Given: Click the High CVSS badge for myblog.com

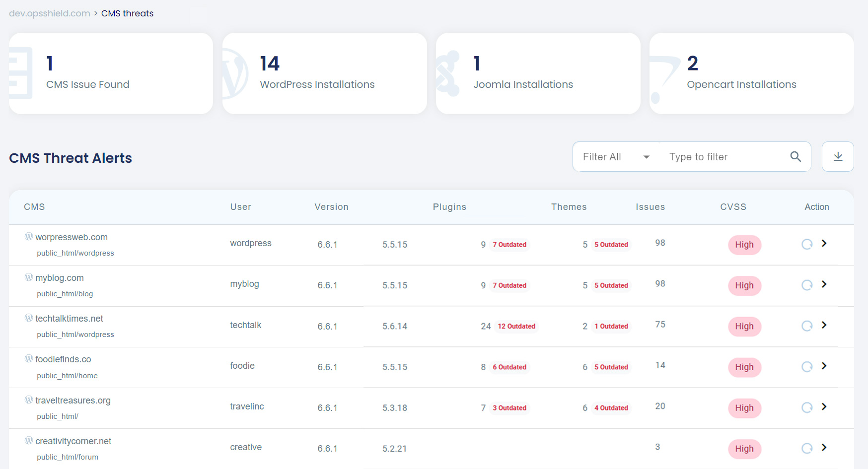Looking at the screenshot, I should coord(744,285).
